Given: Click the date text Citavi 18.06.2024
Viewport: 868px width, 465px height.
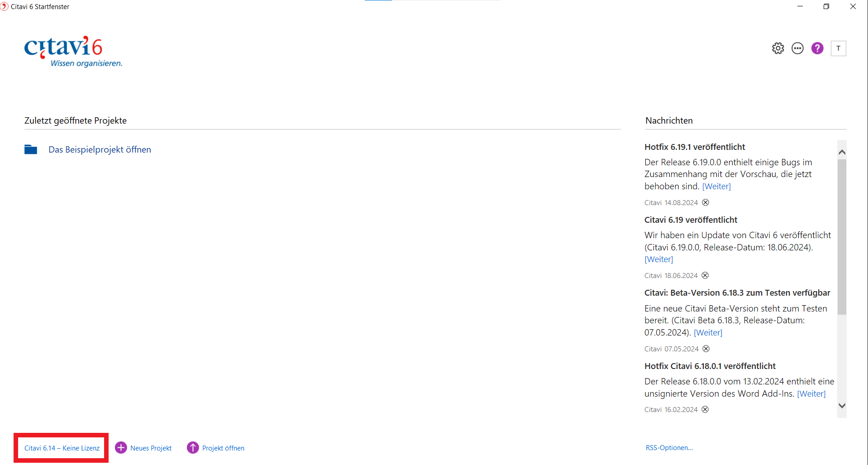Looking at the screenshot, I should [671, 276].
